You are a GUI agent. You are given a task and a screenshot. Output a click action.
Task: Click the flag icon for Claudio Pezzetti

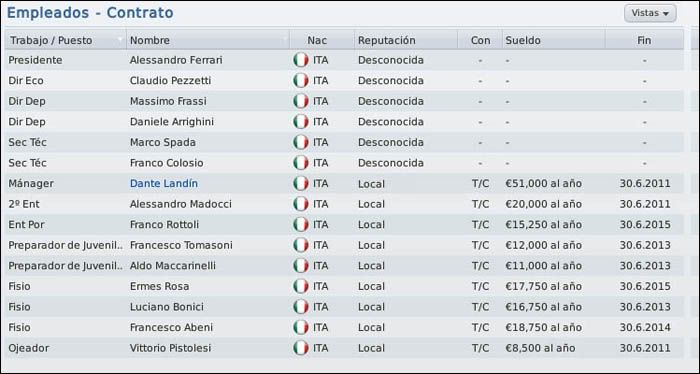coord(301,80)
